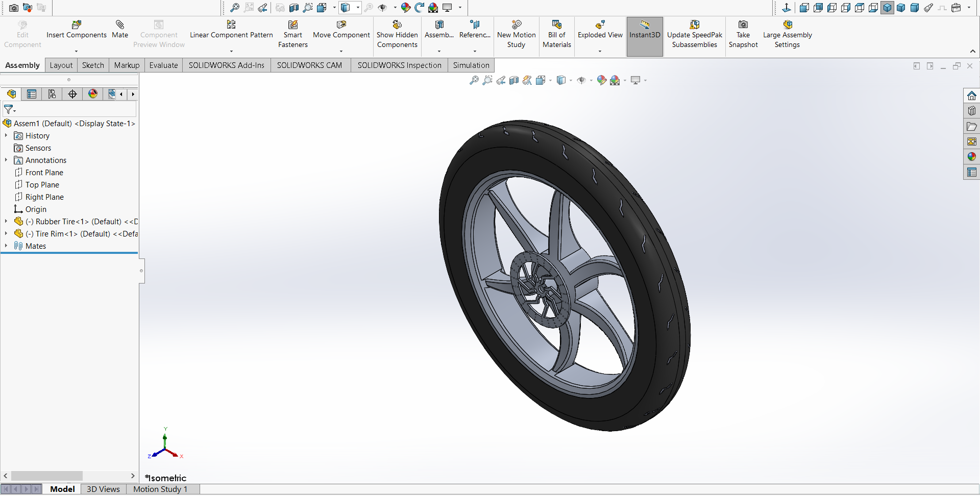This screenshot has height=496, width=980.
Task: Open Bill of Materials
Action: (x=556, y=25)
